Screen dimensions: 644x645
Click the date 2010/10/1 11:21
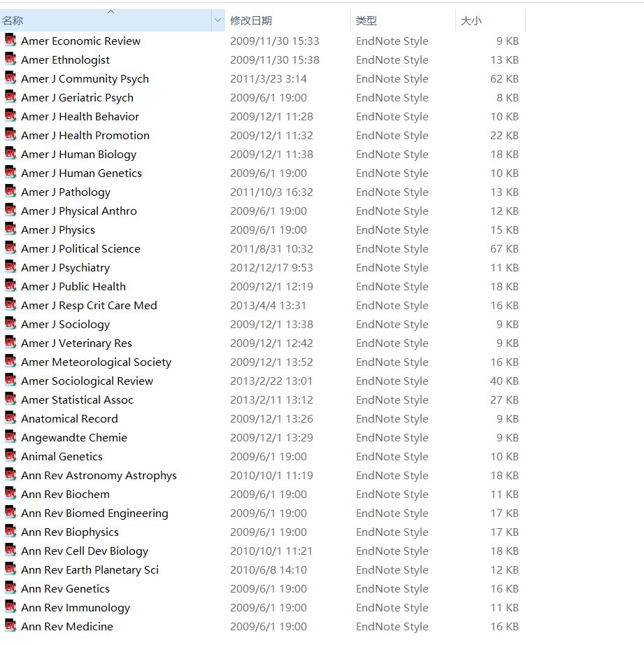click(271, 551)
